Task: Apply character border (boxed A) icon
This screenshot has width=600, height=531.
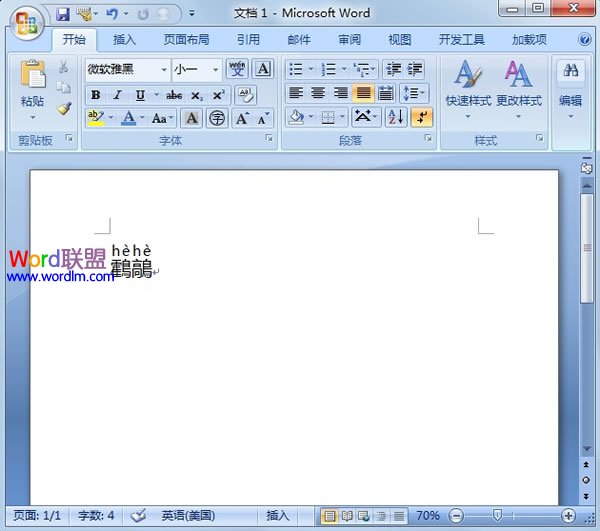Action: pos(263,69)
